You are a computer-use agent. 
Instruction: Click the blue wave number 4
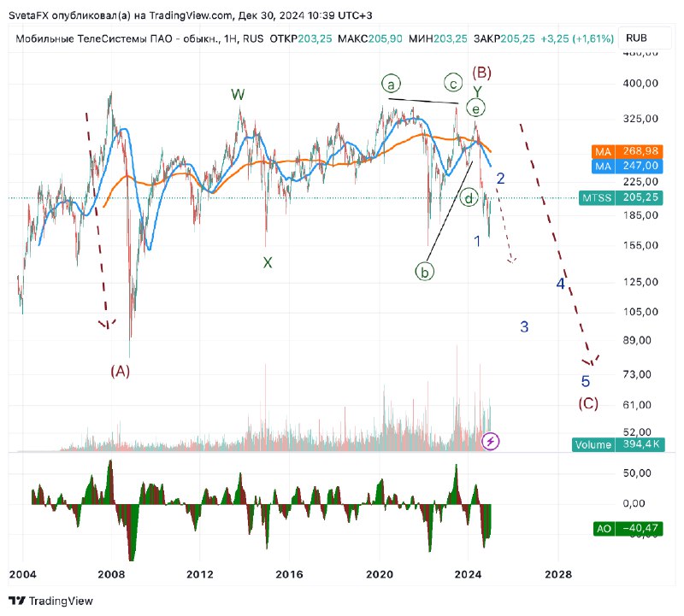click(560, 284)
